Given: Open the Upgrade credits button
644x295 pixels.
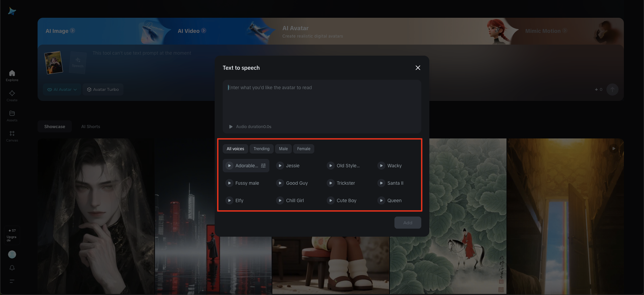Looking at the screenshot, I should coord(12,236).
